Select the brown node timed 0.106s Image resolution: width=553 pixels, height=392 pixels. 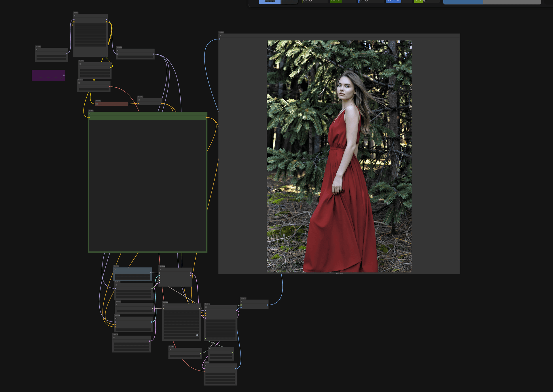click(112, 104)
